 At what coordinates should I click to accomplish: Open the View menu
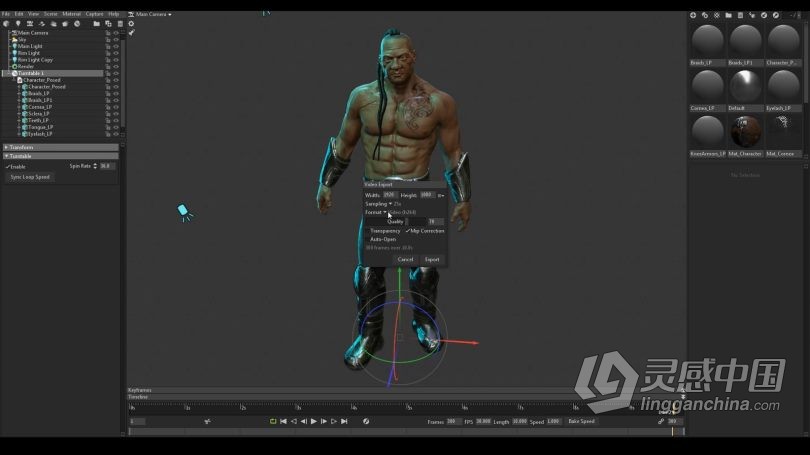34,14
